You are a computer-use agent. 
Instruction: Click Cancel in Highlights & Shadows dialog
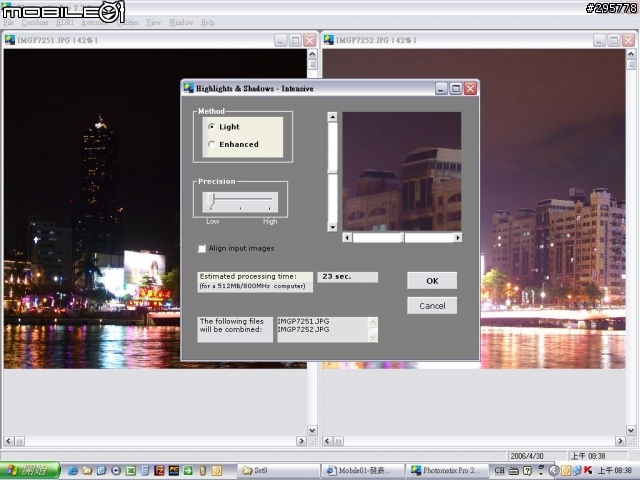[x=432, y=306]
